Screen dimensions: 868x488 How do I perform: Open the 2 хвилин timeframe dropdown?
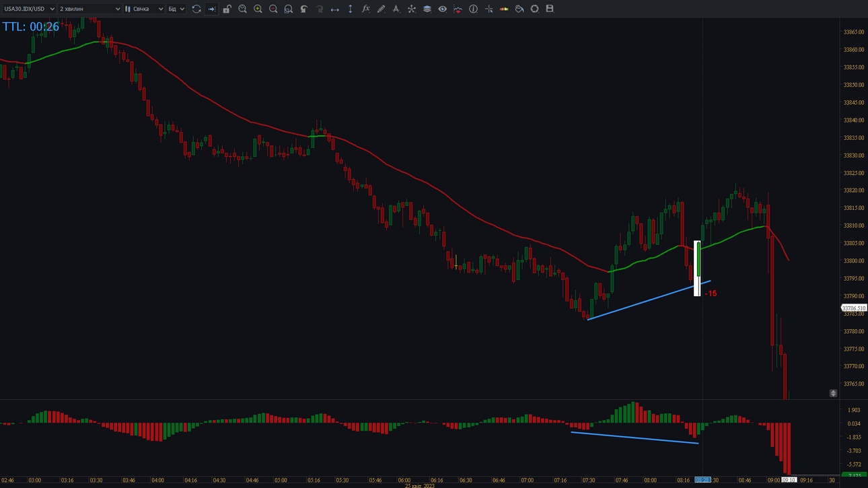(89, 9)
